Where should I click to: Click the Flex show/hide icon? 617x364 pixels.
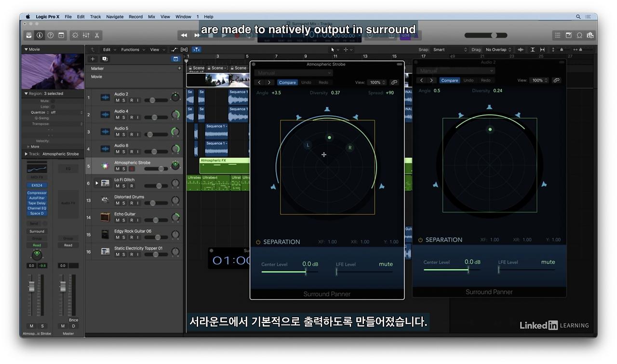pyautogui.click(x=184, y=50)
